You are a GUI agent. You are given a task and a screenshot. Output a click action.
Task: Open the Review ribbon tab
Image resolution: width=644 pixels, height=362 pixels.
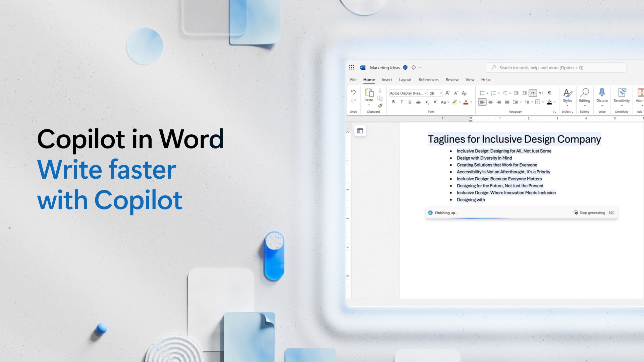(451, 79)
